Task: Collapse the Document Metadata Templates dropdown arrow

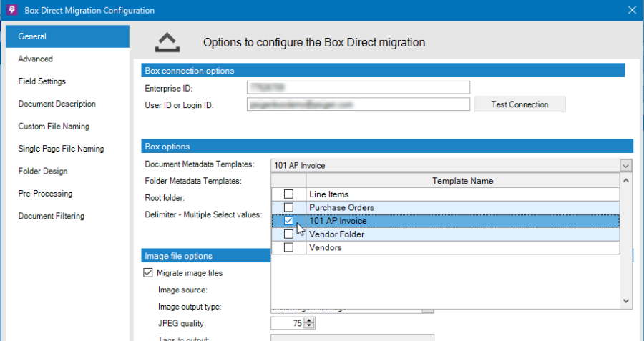Action: [626, 166]
